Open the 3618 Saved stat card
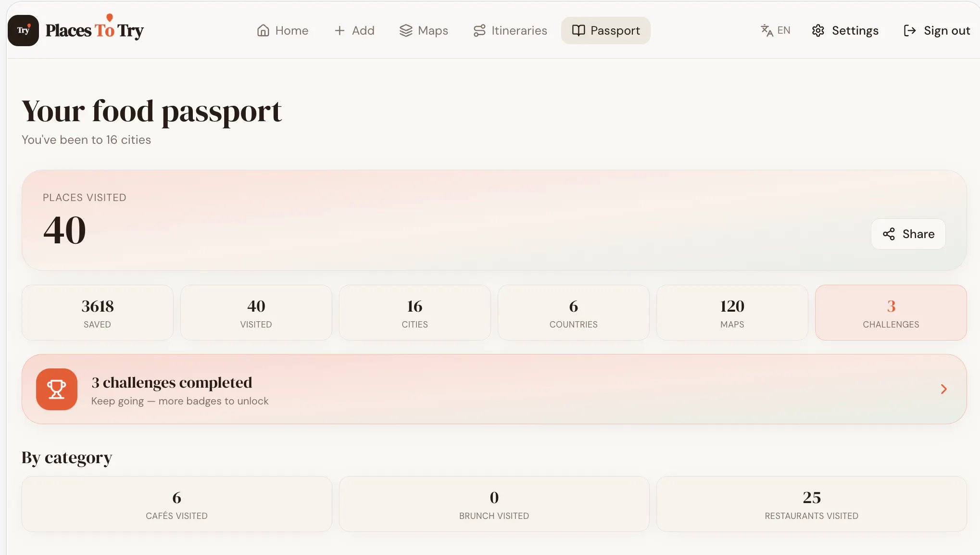 [x=98, y=313]
